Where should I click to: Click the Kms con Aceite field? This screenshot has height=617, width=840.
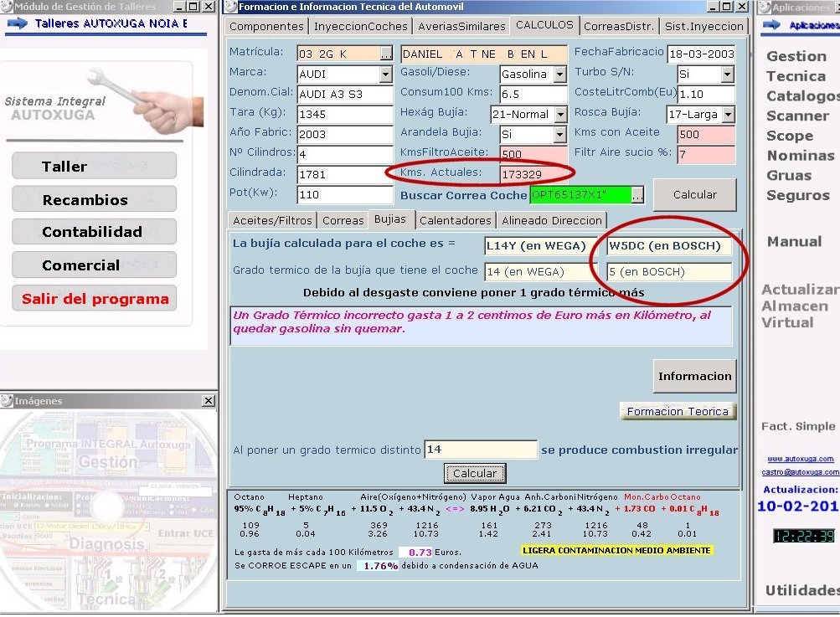coord(706,135)
